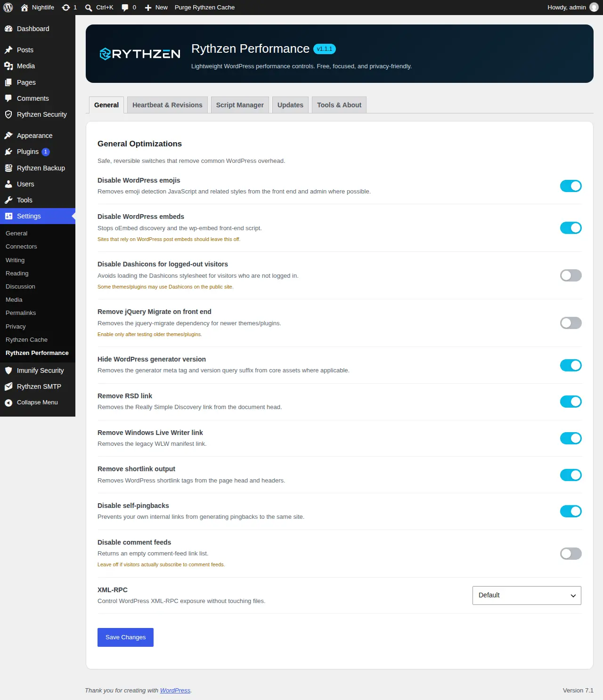
Task: Open Privacy settings submenu item
Action: (x=38, y=327)
